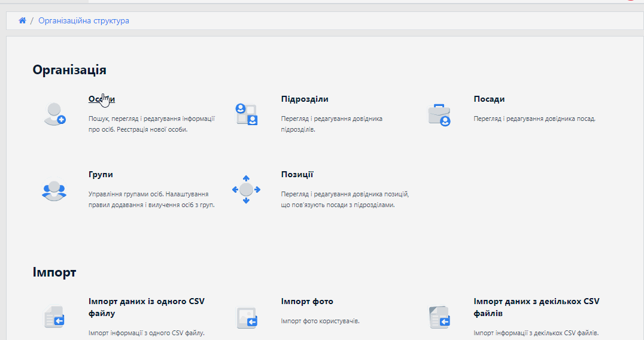Viewport: 644px width, 340px height.
Task: Click the Посади briefcase icon
Action: pos(439,114)
